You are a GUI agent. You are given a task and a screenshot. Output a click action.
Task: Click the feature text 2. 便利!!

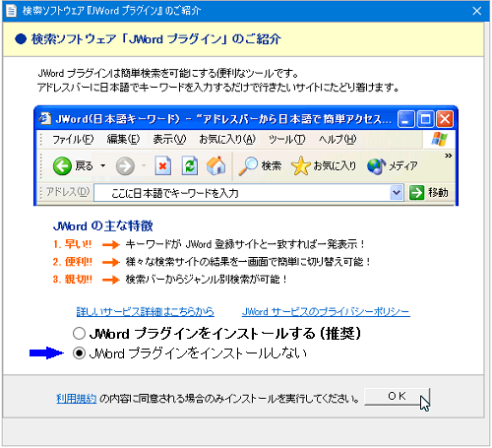[x=73, y=262]
